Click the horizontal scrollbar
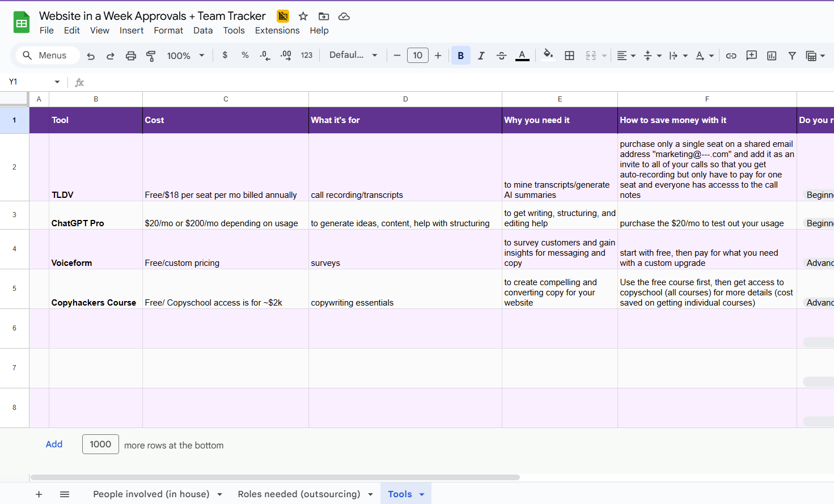Screen dimensions: 834x504 [275, 477]
